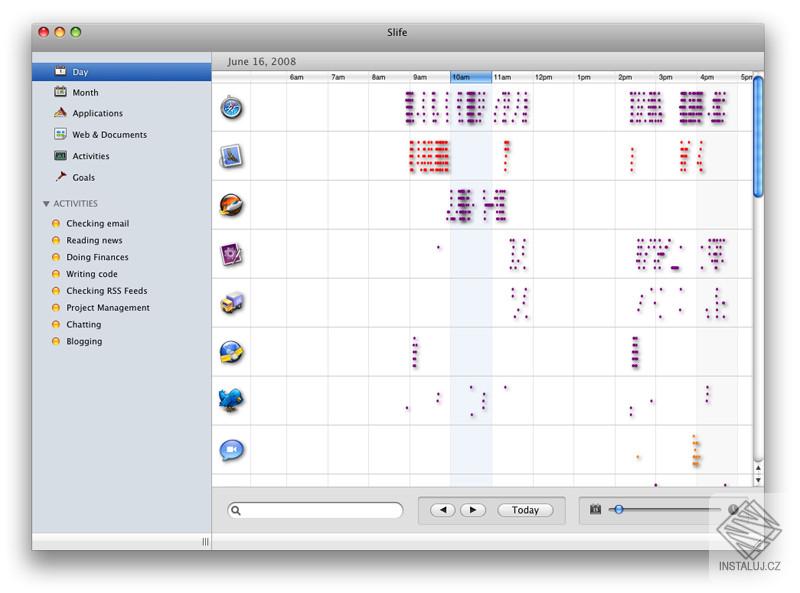Collapse the ACTIVITIES section triangle

pos(46,204)
